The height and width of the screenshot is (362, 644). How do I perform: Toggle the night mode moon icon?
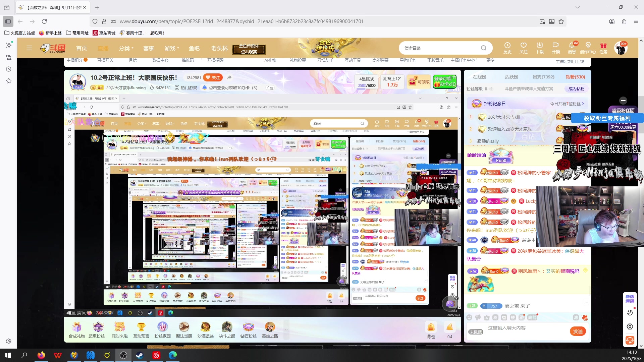(630, 313)
